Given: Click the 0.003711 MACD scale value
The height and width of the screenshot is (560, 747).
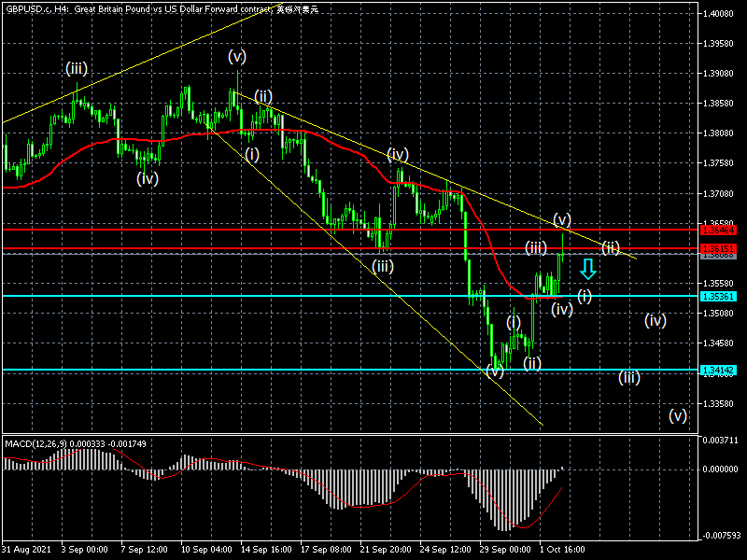Looking at the screenshot, I should (x=720, y=440).
